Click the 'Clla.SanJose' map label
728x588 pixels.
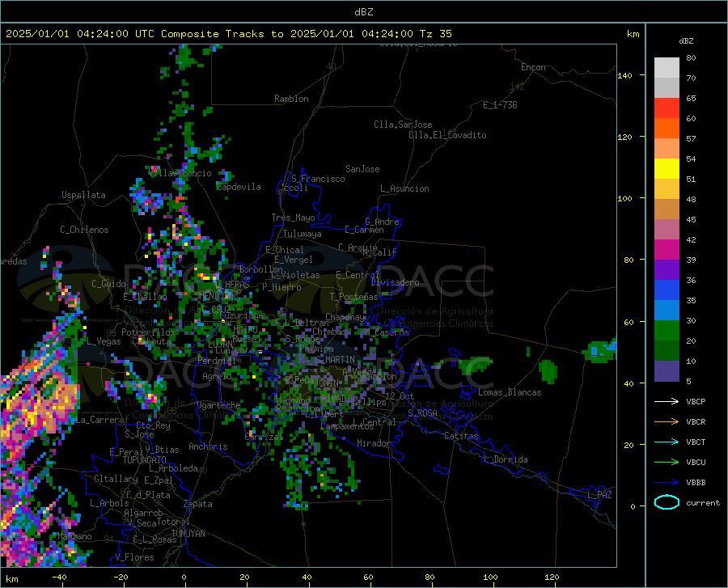click(403, 125)
